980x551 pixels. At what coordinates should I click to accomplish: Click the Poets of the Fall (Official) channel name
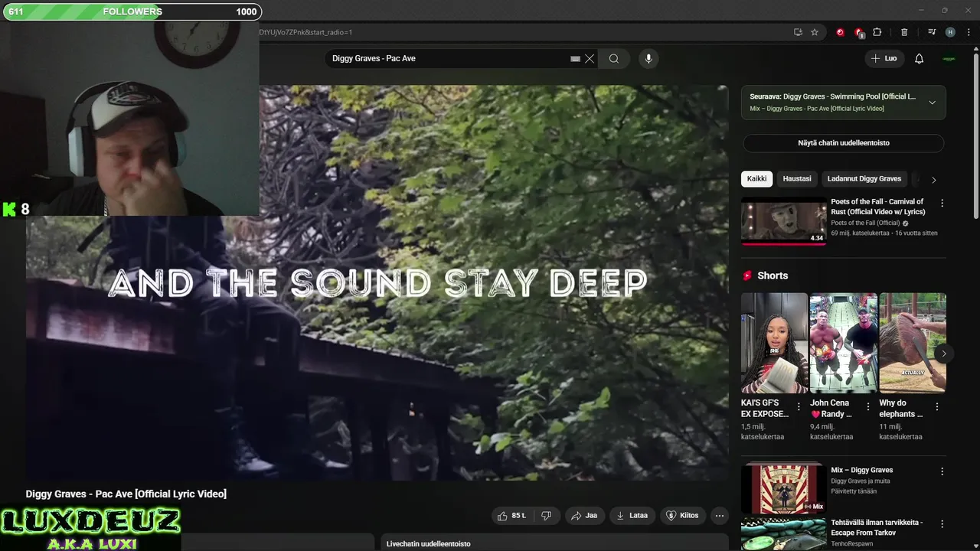[865, 223]
